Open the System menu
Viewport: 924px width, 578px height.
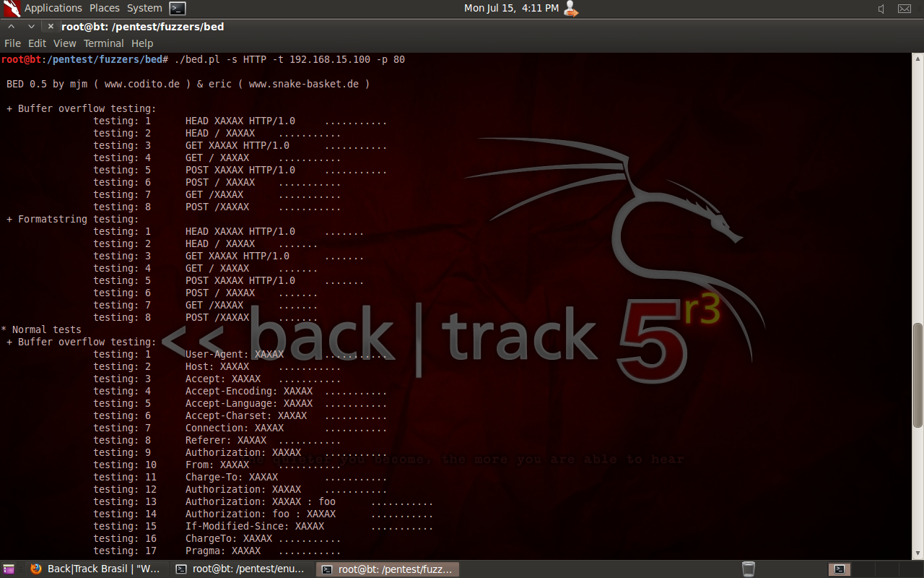[x=144, y=8]
